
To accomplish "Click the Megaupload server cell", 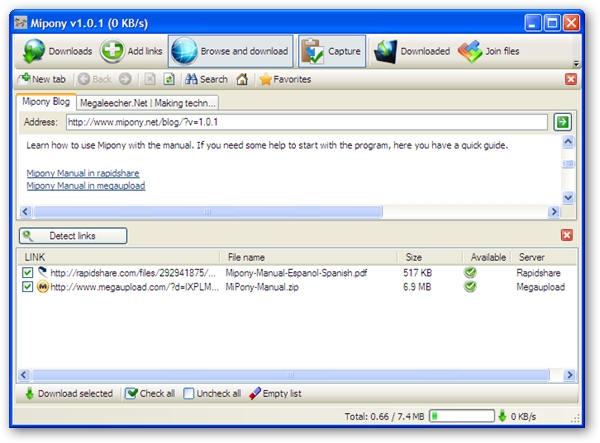I will click(541, 287).
